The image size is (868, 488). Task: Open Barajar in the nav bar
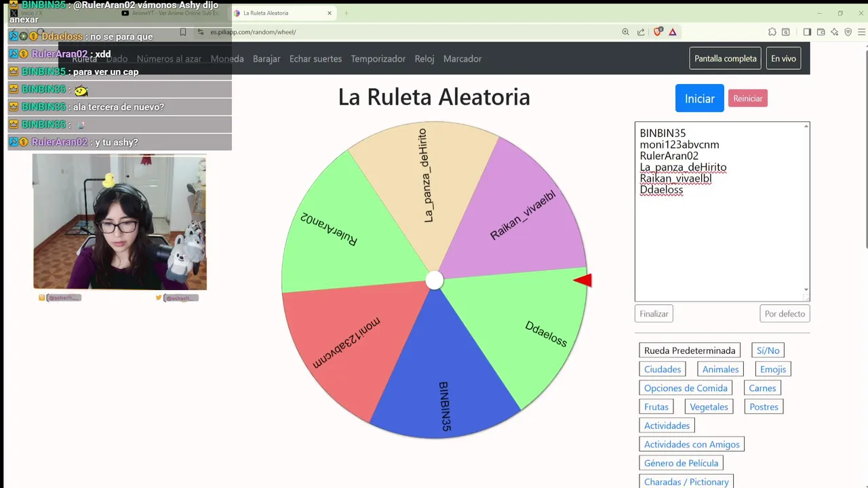pyautogui.click(x=267, y=59)
